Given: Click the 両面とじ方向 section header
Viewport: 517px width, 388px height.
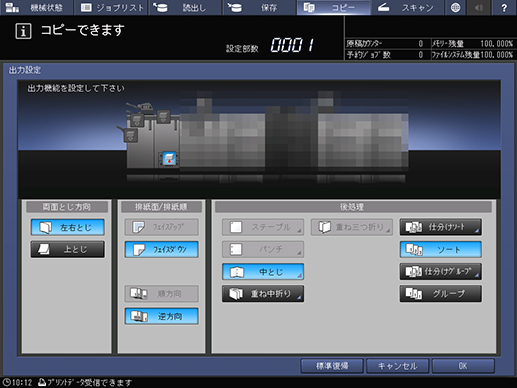Looking at the screenshot, I should [67, 207].
